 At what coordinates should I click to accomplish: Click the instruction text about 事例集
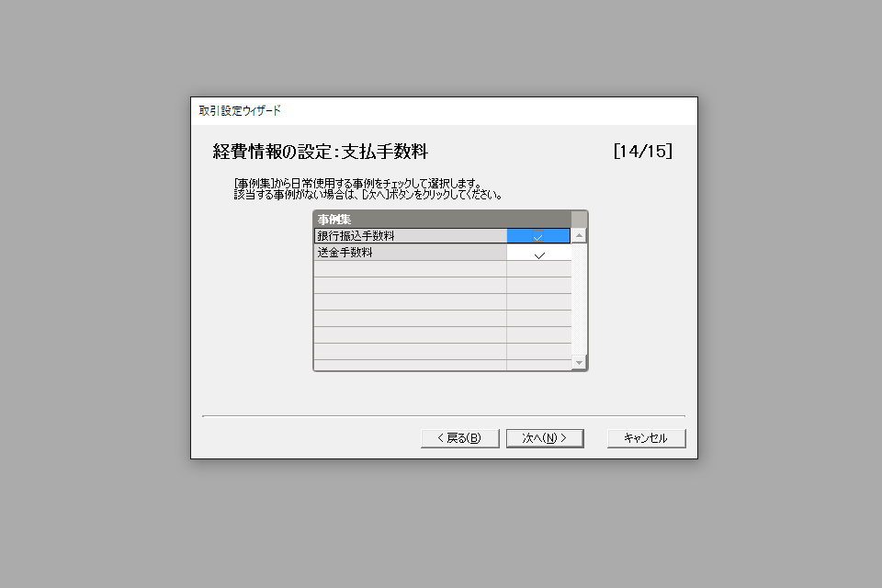[x=367, y=189]
